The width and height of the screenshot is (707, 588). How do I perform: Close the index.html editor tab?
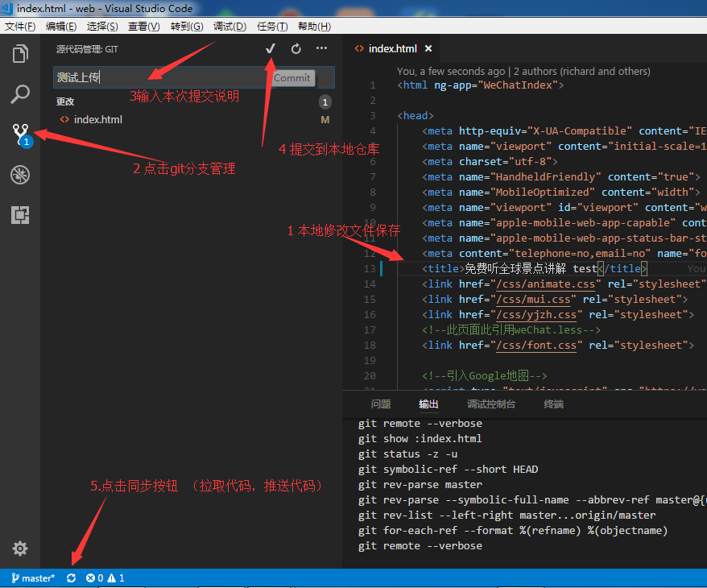coord(428,48)
